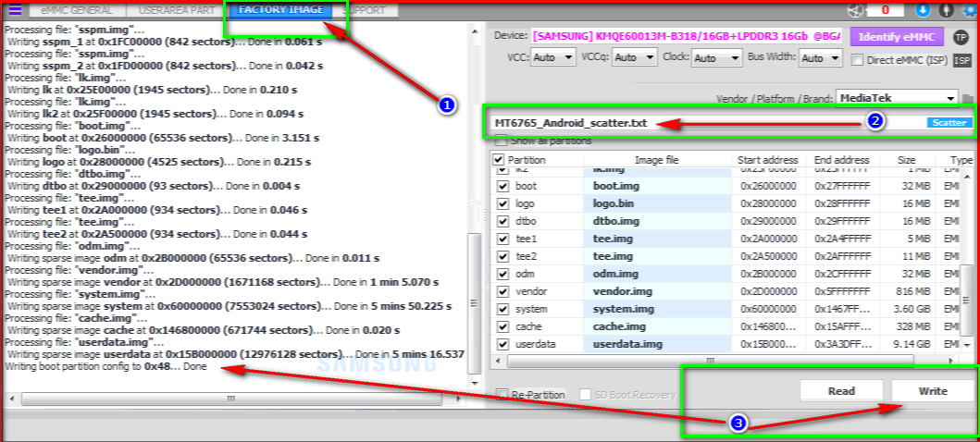Switch to the eMMC GENERAL tab

tap(77, 10)
